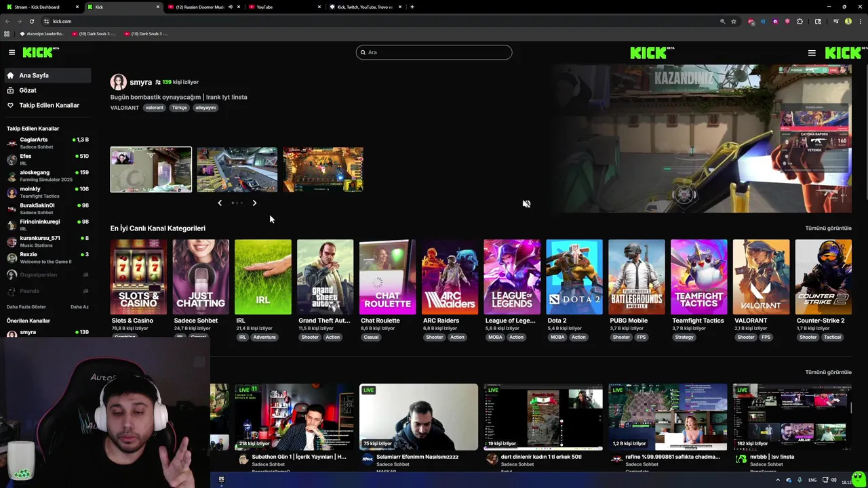The height and width of the screenshot is (488, 868).
Task: Select the Türkçe tag chip under smyra
Action: 179,108
